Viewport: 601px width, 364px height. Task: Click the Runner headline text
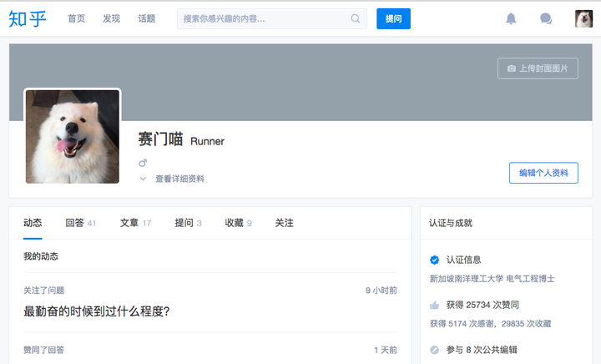click(207, 141)
